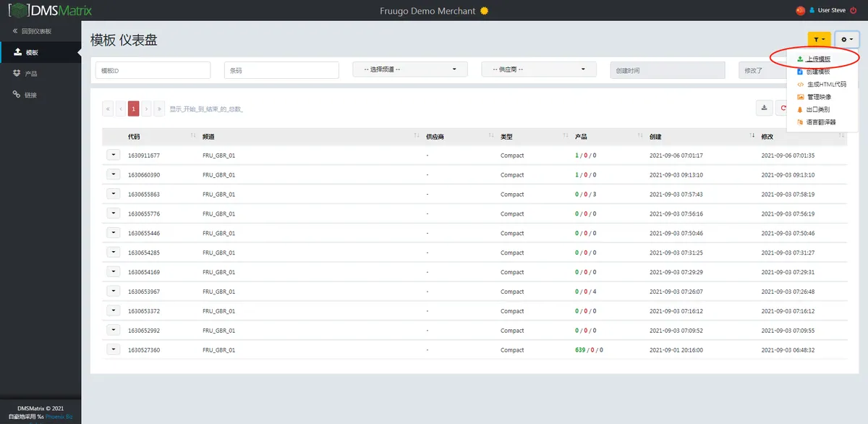The width and height of the screenshot is (868, 424).
Task: Select 模板 in the sidebar
Action: [x=41, y=52]
